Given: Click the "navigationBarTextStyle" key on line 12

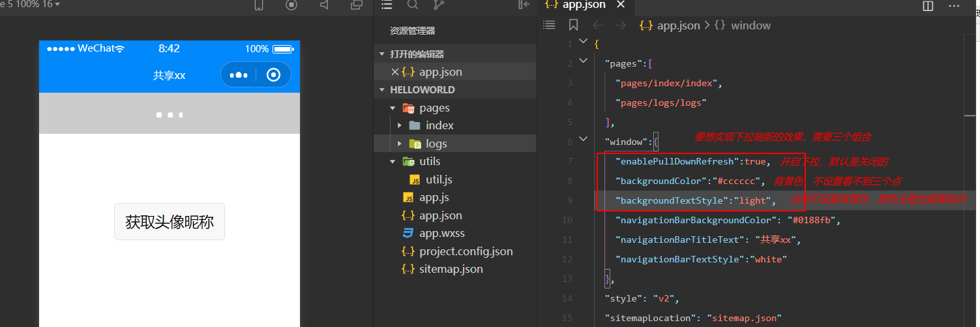Looking at the screenshot, I should click(x=681, y=259).
